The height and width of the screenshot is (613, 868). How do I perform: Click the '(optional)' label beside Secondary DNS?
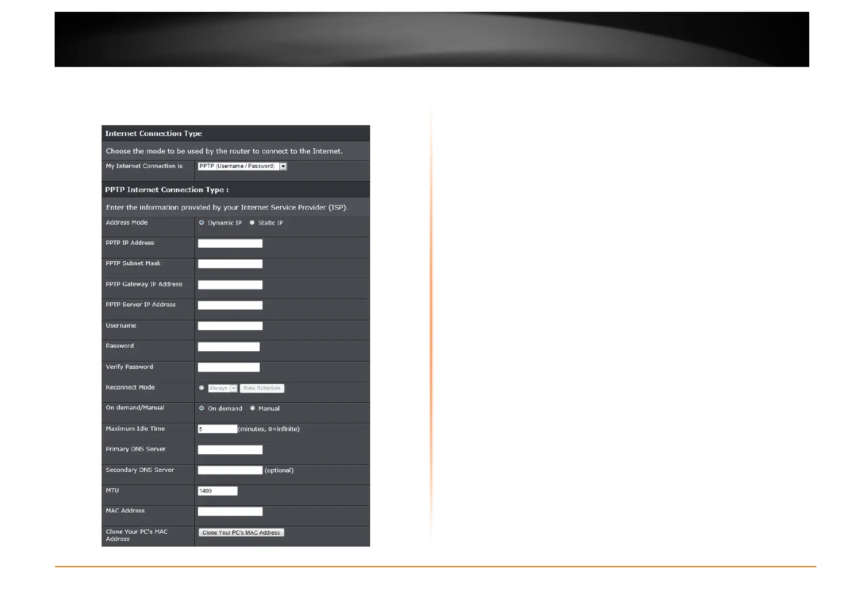click(x=279, y=470)
